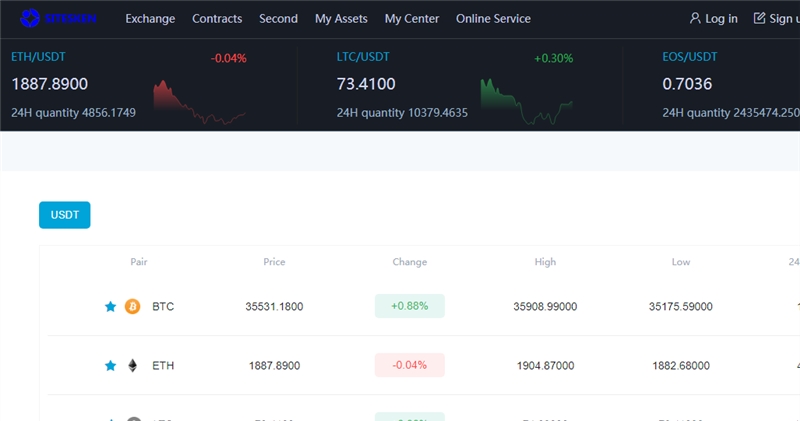Viewport: 800px width, 421px height.
Task: Click the ETH -0.04% change badge
Action: pyautogui.click(x=409, y=366)
